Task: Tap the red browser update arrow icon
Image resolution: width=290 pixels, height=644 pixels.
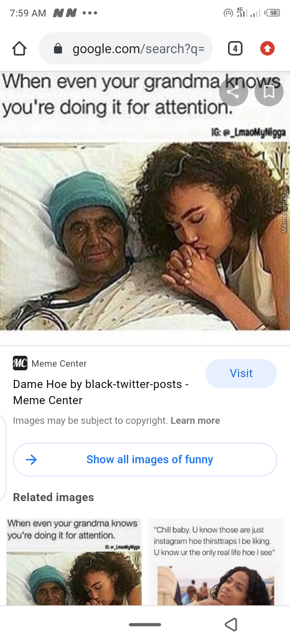Action: 267,49
